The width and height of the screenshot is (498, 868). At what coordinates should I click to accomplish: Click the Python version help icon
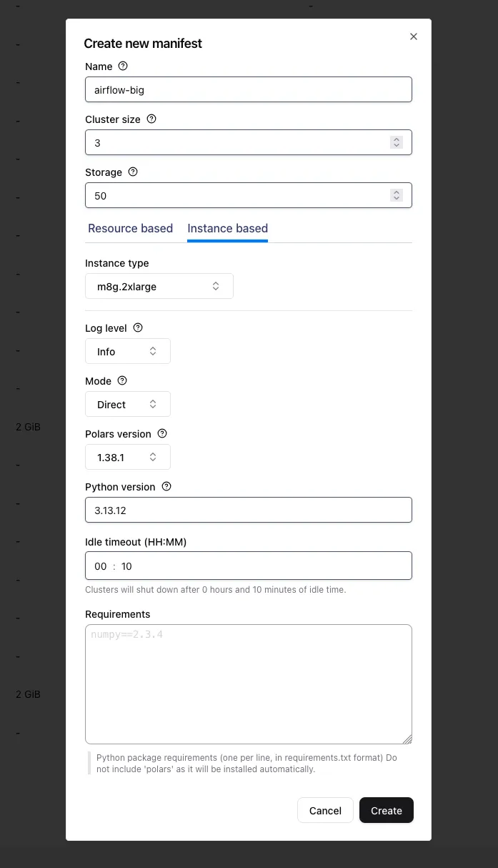point(166,486)
